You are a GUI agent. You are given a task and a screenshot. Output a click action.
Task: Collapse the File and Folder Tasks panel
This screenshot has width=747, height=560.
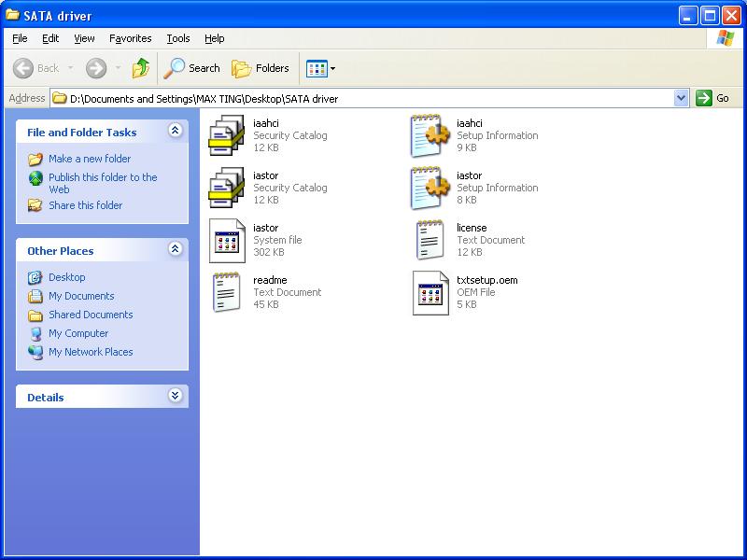pos(175,132)
